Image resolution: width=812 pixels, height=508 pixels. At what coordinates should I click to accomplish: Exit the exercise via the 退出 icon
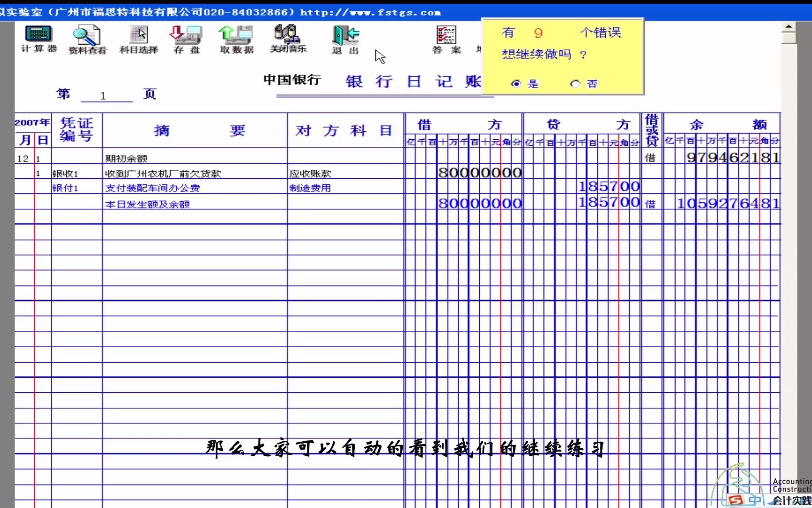pyautogui.click(x=345, y=40)
